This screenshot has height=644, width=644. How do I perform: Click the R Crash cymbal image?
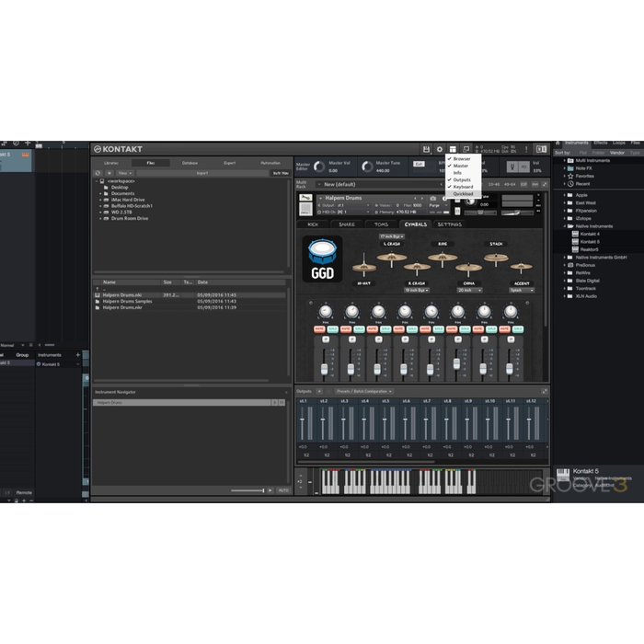point(417,269)
